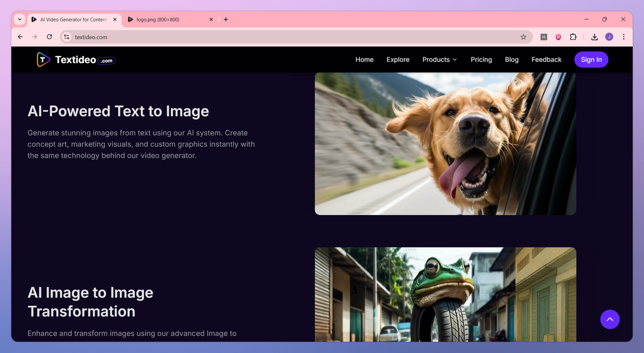Image resolution: width=644 pixels, height=353 pixels.
Task: Open the Blog link
Action: (x=512, y=60)
